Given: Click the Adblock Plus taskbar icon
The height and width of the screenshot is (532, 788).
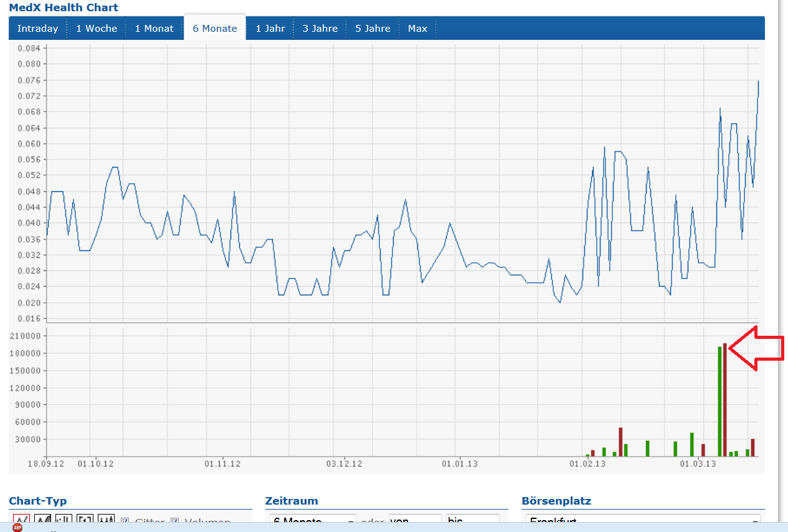Looking at the screenshot, I should click(17, 528).
